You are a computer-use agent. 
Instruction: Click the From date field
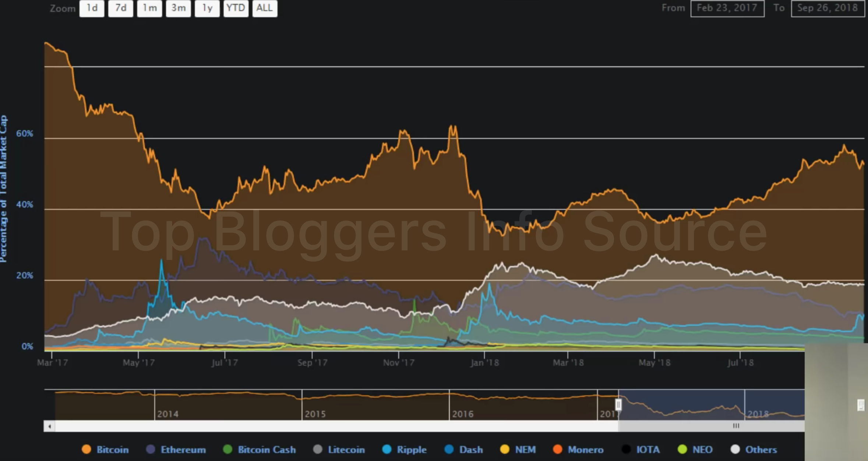[x=727, y=8]
